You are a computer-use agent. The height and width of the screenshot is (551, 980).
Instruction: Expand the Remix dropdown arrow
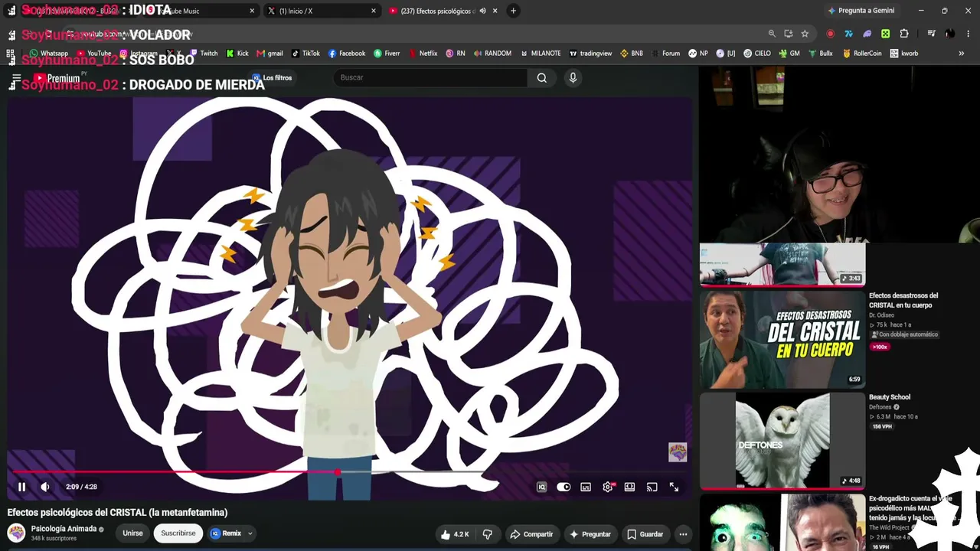tap(250, 533)
